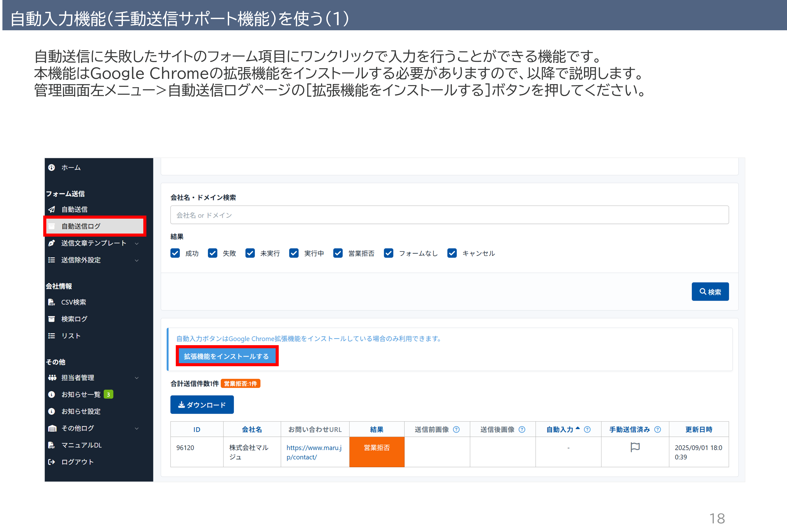Click help icon beside 自動入力 header
The height and width of the screenshot is (532, 787).
587,429
